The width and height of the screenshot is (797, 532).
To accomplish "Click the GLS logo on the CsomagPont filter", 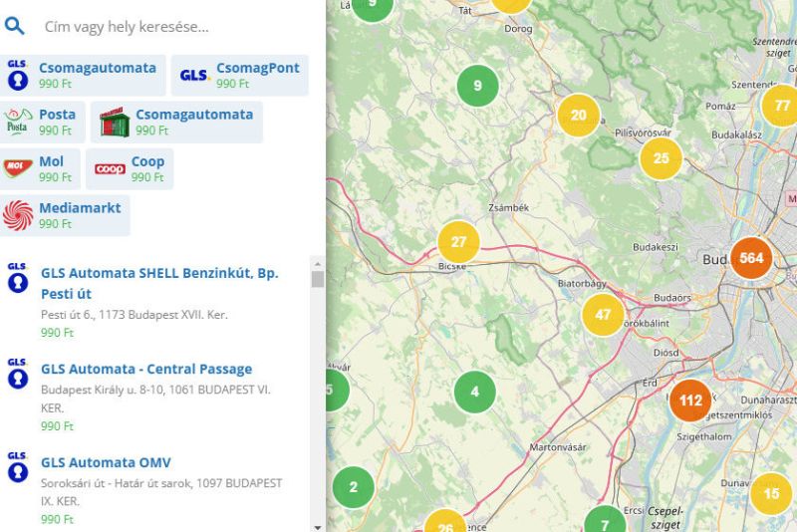I will pyautogui.click(x=194, y=75).
